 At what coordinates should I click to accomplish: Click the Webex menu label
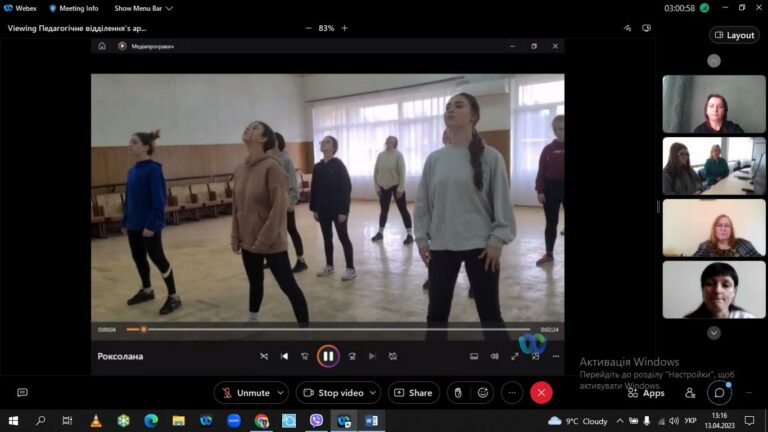(x=21, y=8)
